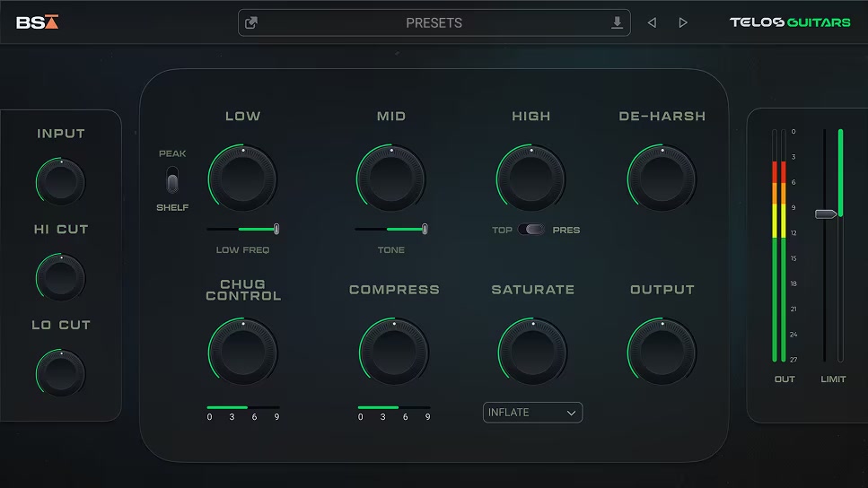
Task: Click the save preset download icon
Action: point(617,22)
